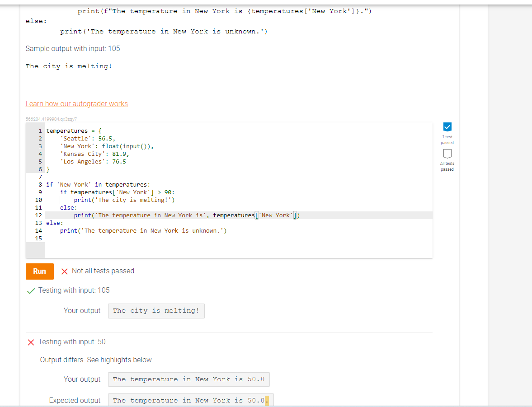Click the blue '1 test passed' checkmark
Viewport: 532px width, 407px height.
coord(447,127)
